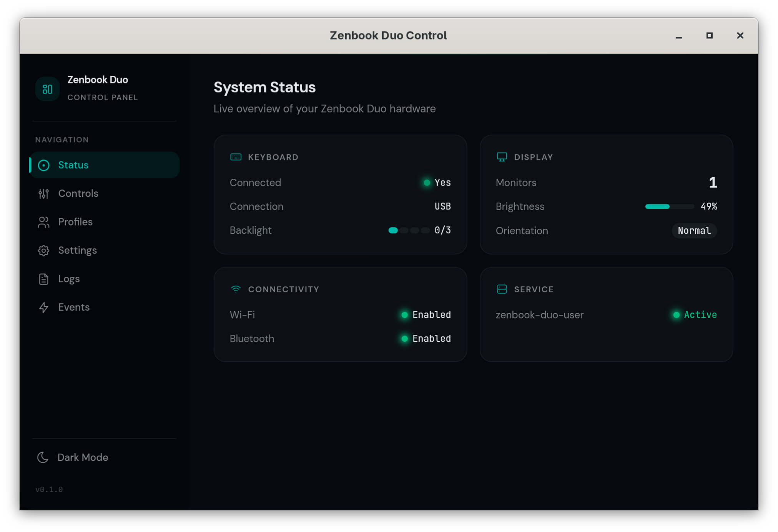Minimize the Zenbook Duo Control window
The image size is (778, 532).
pos(679,36)
